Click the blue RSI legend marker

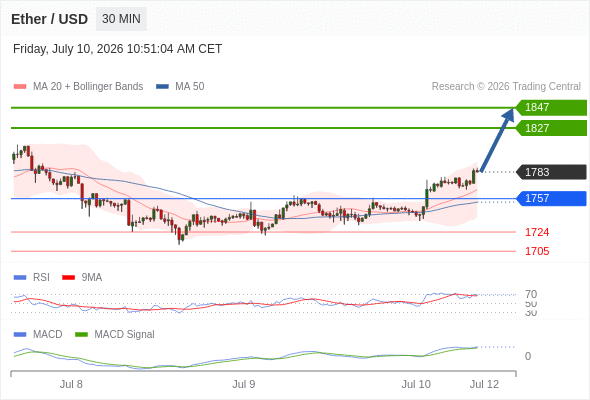coord(20,278)
